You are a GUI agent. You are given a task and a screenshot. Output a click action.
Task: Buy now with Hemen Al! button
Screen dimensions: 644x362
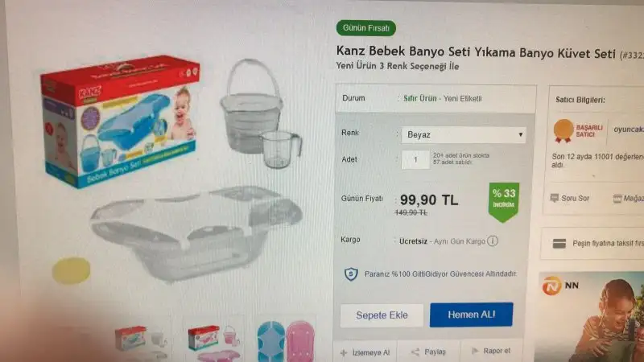coord(471,315)
